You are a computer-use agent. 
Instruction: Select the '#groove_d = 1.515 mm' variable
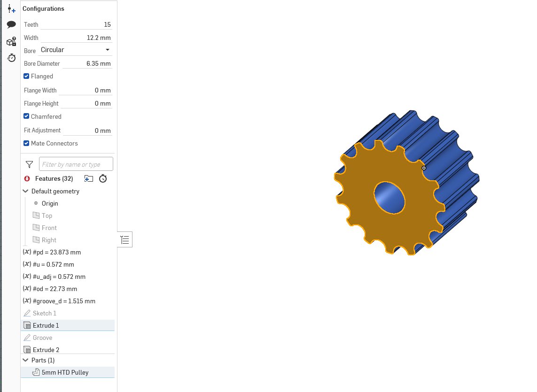pos(64,301)
